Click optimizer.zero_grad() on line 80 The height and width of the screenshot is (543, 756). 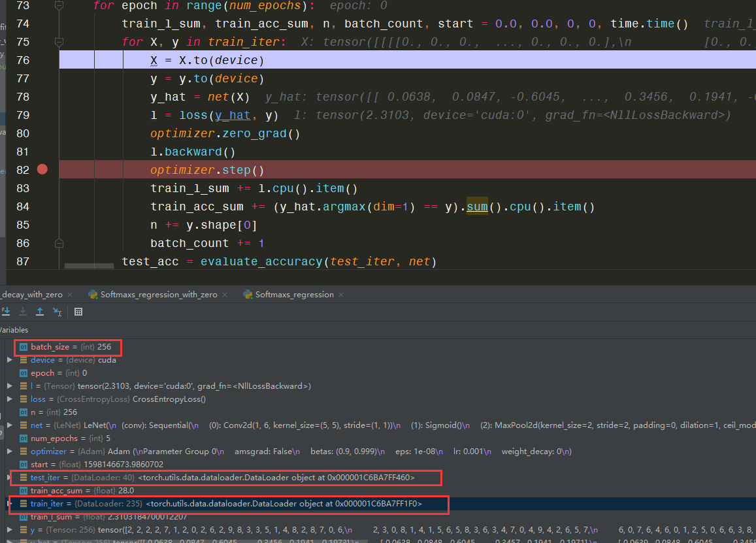(225, 133)
